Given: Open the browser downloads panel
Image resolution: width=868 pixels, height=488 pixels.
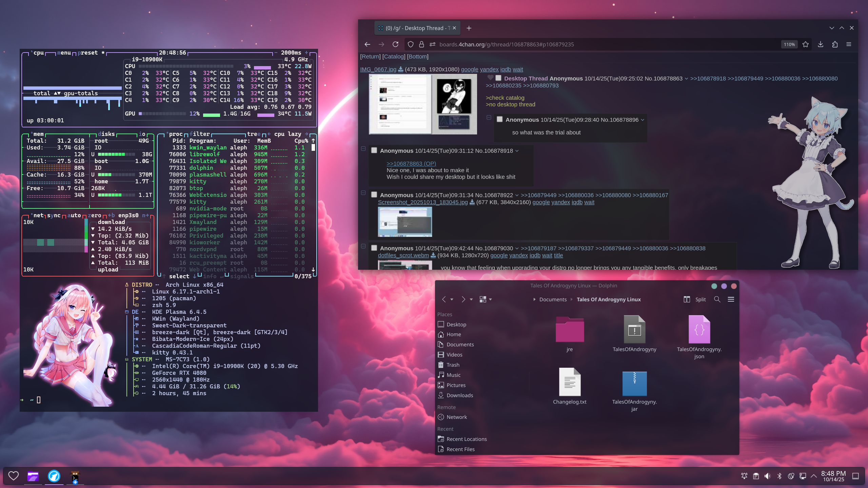Looking at the screenshot, I should pos(821,44).
